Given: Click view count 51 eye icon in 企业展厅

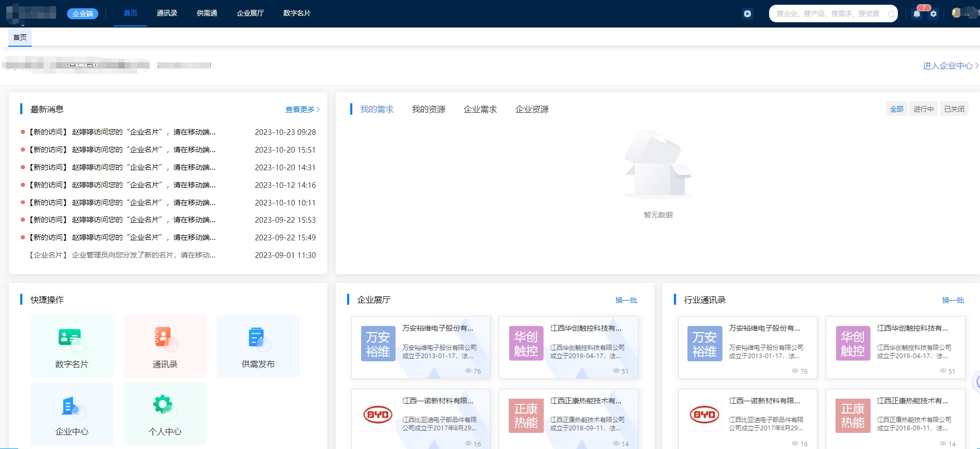Looking at the screenshot, I should [x=616, y=371].
